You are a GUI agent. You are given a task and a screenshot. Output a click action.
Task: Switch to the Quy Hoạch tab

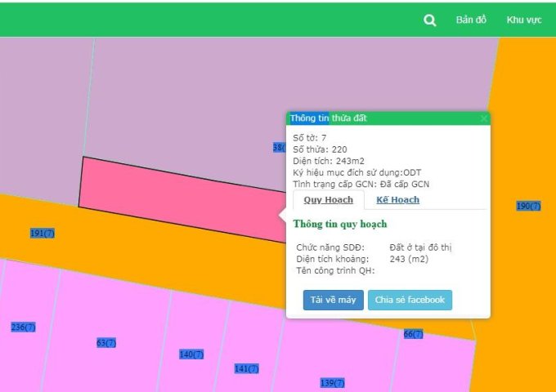[328, 199]
